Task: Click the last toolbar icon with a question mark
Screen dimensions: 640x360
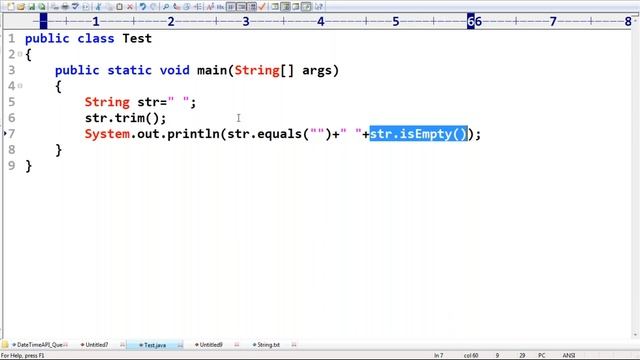Action: tap(318, 7)
